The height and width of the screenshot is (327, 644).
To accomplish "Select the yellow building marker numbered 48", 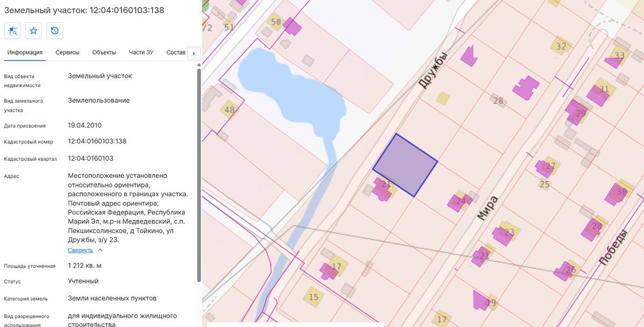I will 230,110.
